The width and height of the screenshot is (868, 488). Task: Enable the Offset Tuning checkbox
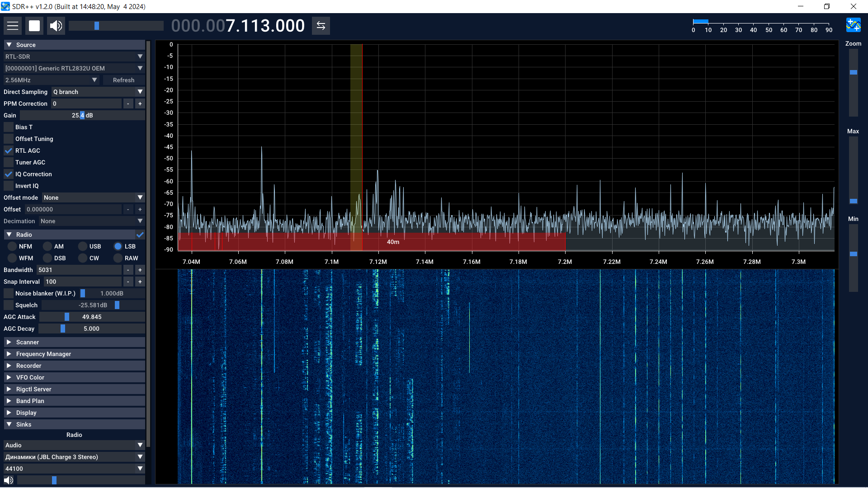point(9,139)
